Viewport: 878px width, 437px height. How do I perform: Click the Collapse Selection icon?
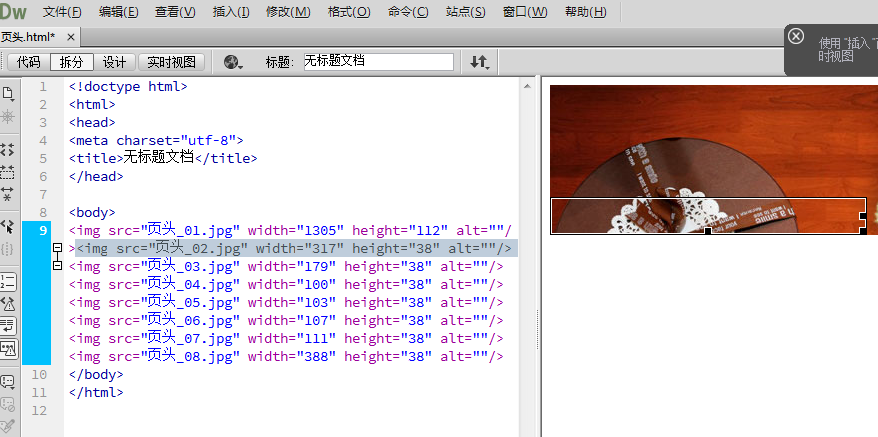8,171
